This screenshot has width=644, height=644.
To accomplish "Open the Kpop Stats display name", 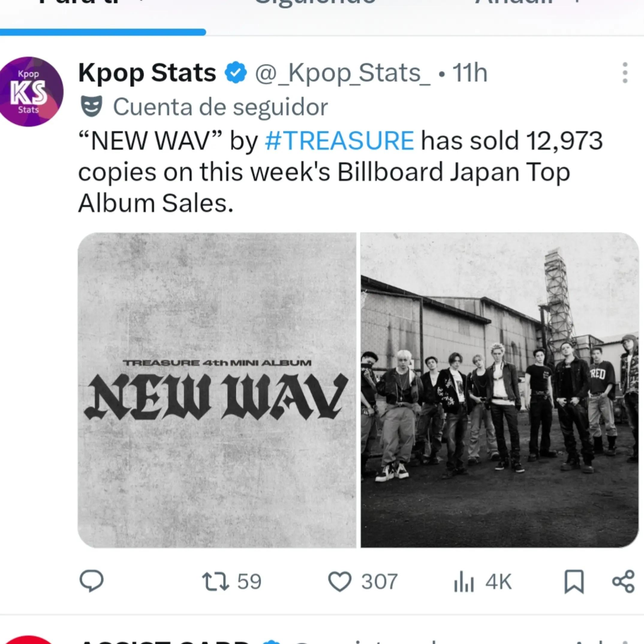I will click(147, 73).
